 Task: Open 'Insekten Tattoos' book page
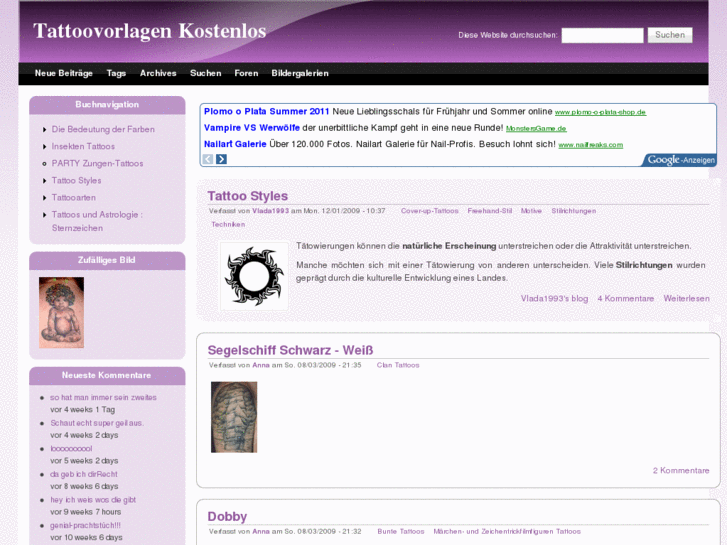[83, 147]
